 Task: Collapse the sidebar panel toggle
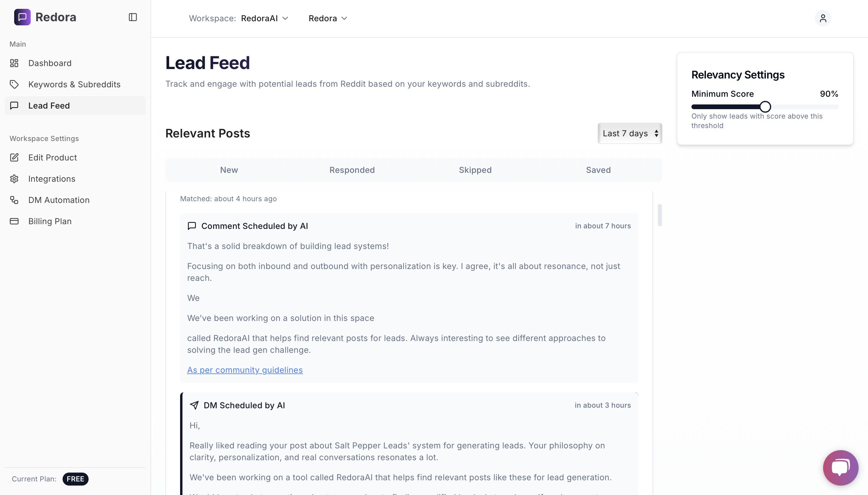coord(133,17)
